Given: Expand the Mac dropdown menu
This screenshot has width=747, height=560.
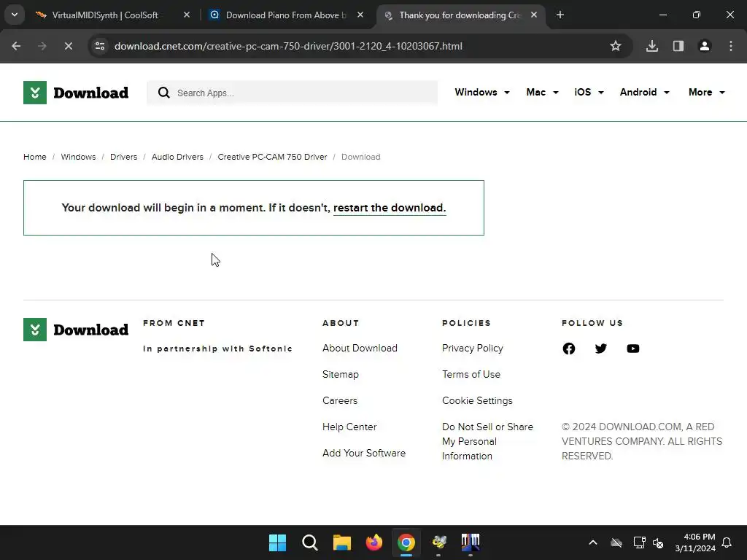Looking at the screenshot, I should click(x=542, y=93).
